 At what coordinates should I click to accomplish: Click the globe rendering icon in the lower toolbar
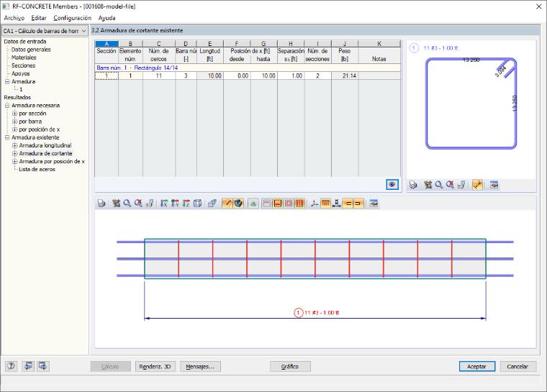pyautogui.click(x=239, y=204)
